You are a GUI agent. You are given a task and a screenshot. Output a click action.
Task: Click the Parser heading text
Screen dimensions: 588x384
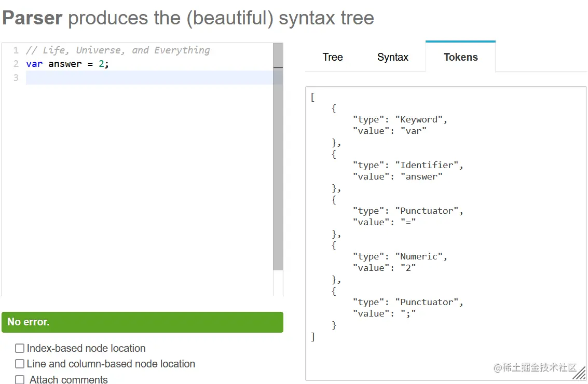coord(32,18)
